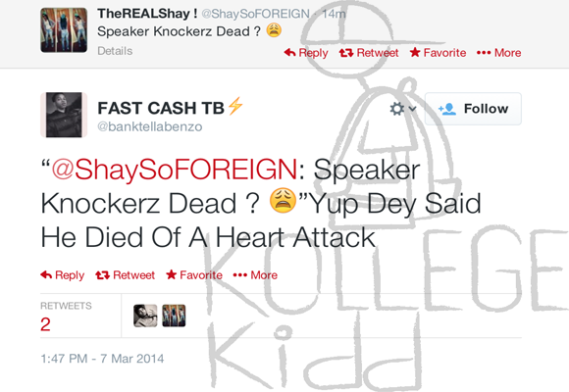View second retweeter's avatar
569x392 pixels.
[174, 316]
